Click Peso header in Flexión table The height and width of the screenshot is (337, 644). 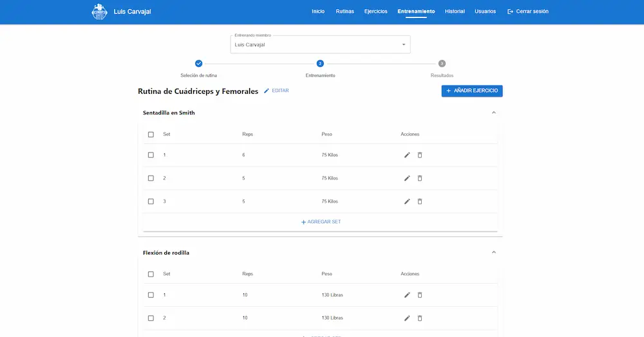pos(327,274)
